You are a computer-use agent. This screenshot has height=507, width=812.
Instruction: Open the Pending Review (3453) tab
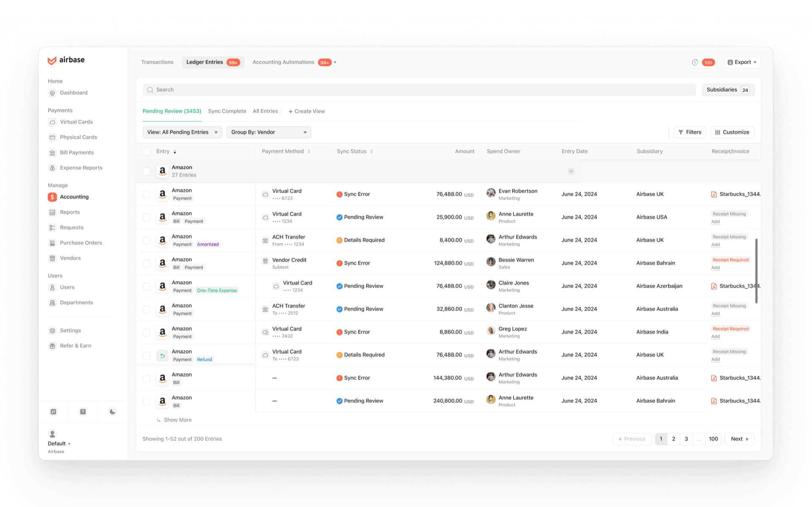tap(172, 111)
